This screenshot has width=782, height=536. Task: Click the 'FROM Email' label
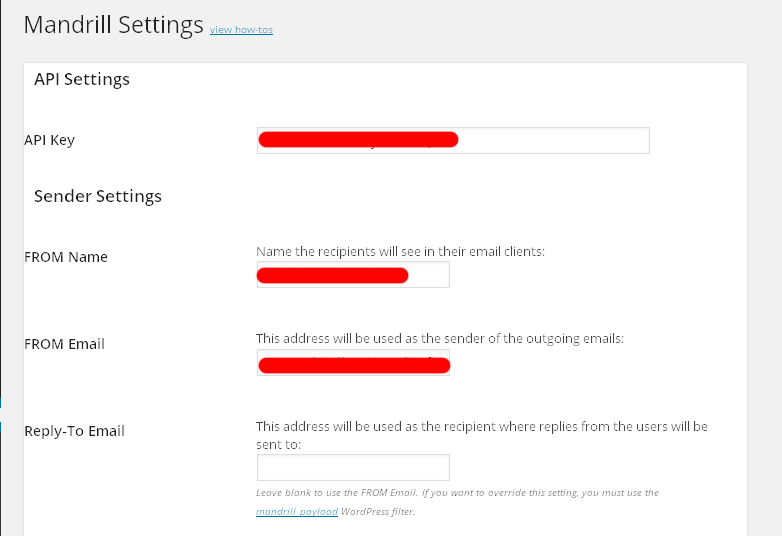click(x=64, y=344)
